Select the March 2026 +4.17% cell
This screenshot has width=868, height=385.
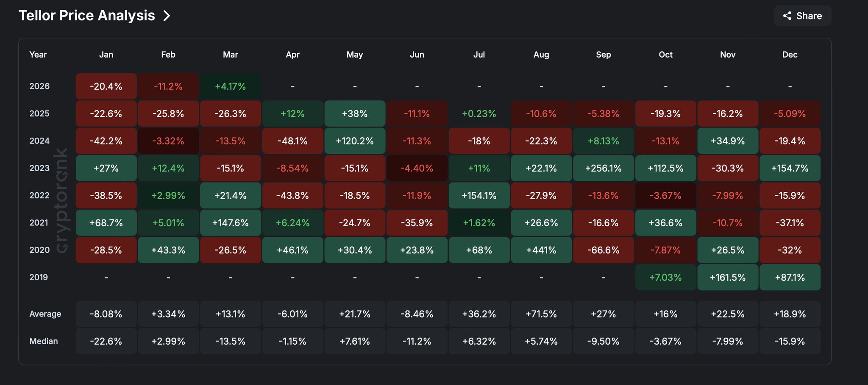click(x=231, y=86)
